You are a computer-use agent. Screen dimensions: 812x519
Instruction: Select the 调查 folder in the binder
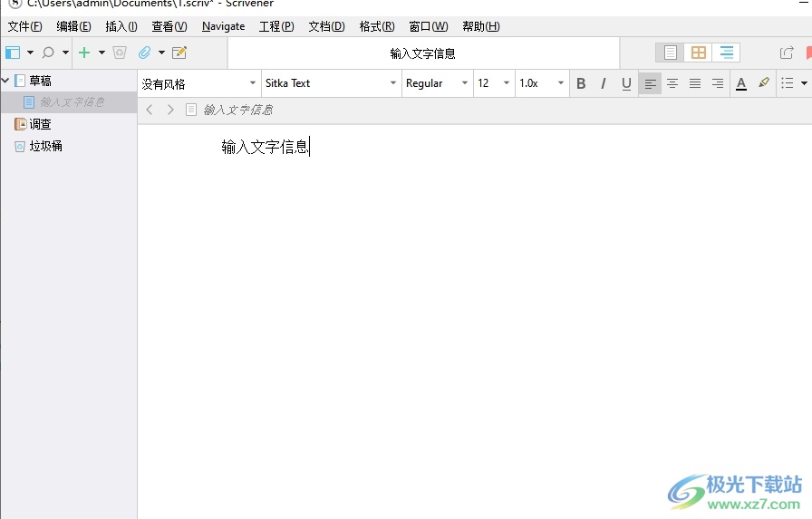pos(40,124)
